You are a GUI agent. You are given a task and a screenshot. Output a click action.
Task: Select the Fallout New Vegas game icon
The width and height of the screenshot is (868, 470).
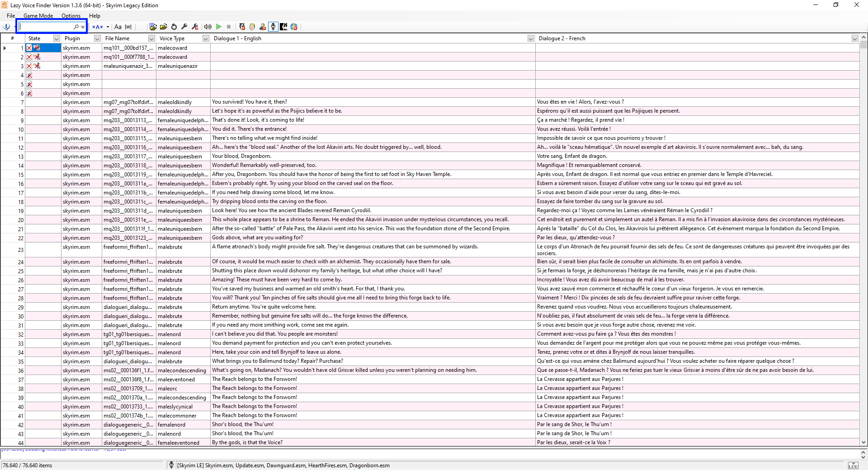coord(242,27)
